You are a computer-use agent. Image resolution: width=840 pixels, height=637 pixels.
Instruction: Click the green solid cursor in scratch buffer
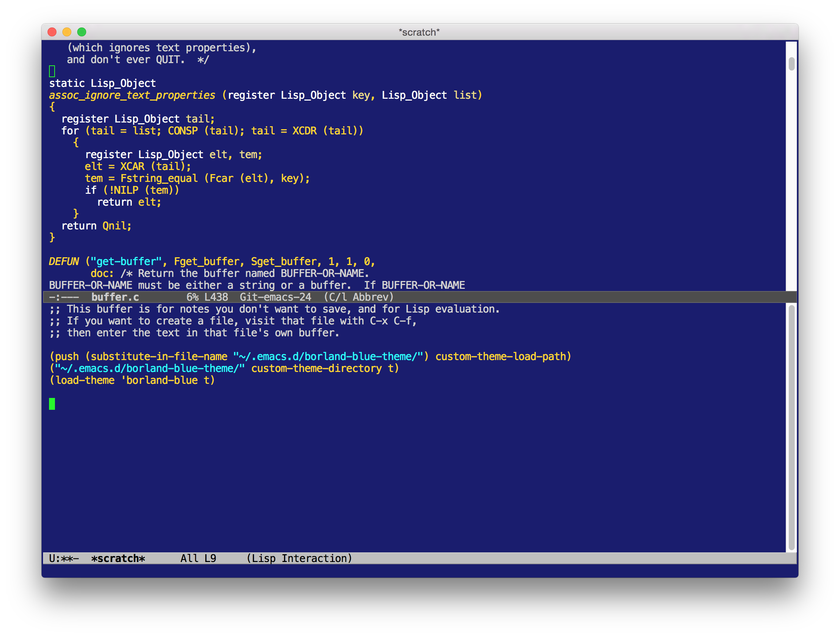(x=52, y=404)
